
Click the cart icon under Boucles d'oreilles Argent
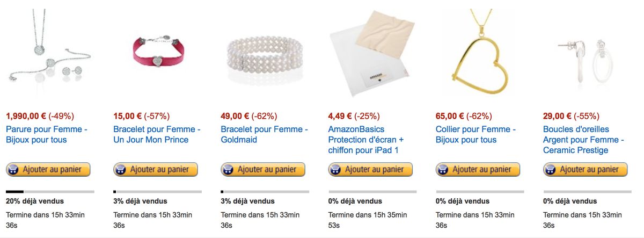pos(551,170)
